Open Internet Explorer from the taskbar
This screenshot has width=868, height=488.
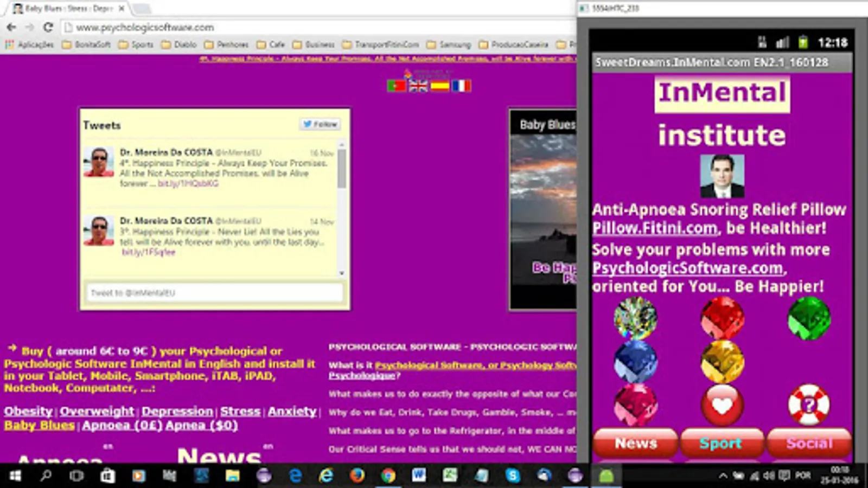tap(326, 476)
